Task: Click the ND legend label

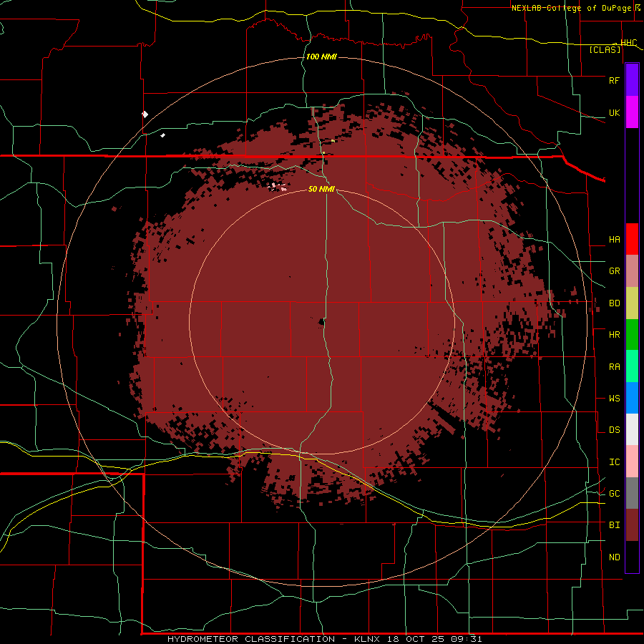Action: [x=614, y=557]
